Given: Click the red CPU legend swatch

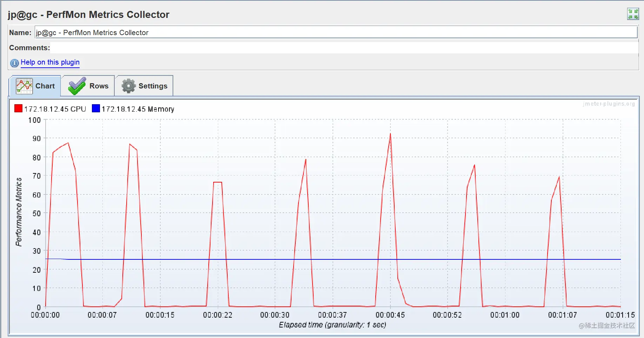Looking at the screenshot, I should click(x=18, y=108).
